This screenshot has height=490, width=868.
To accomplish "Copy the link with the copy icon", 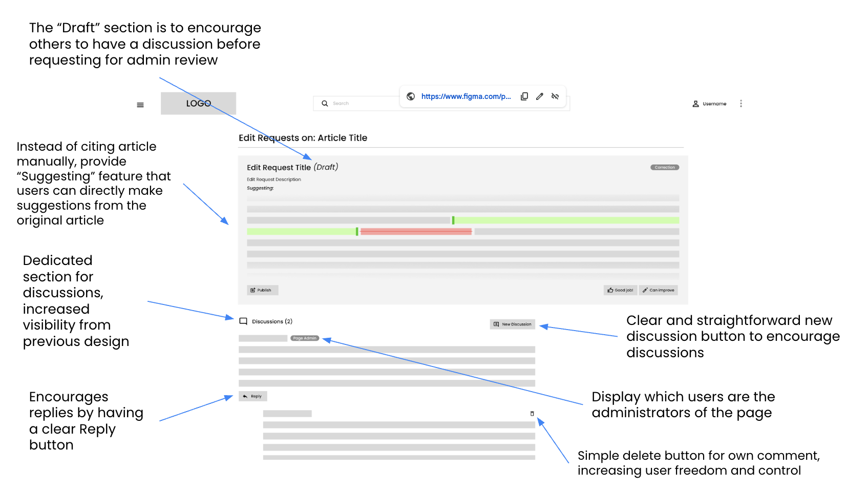I will 524,96.
